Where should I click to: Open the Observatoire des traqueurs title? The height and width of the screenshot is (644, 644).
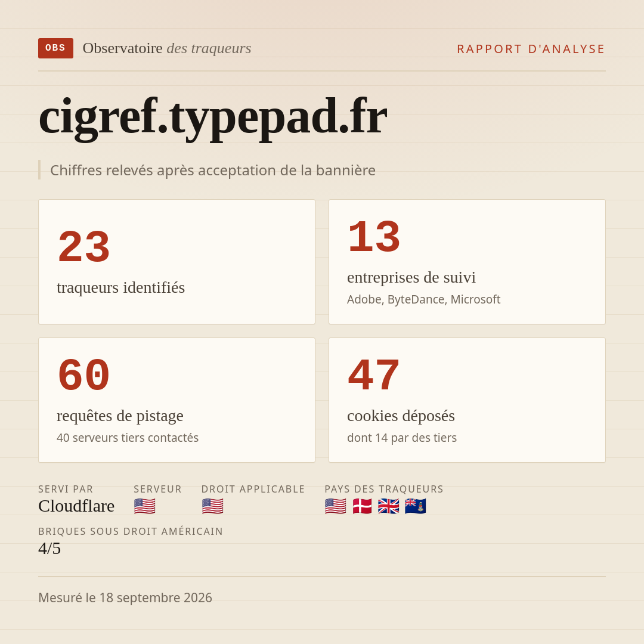[167, 48]
